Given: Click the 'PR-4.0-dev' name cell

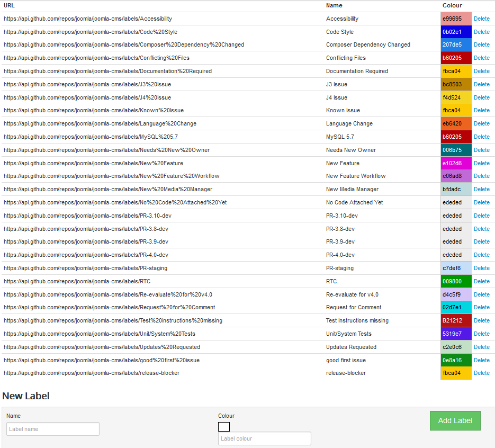Looking at the screenshot, I should pyautogui.click(x=340, y=255).
